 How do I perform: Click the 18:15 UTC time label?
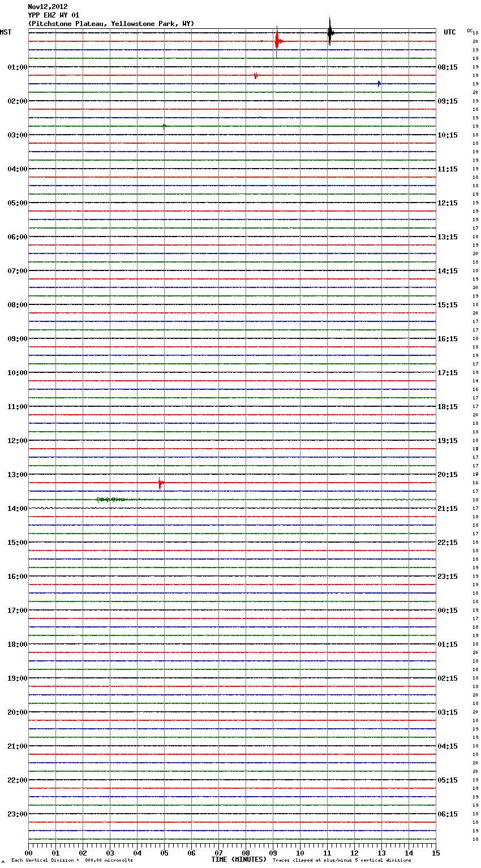[x=448, y=407]
